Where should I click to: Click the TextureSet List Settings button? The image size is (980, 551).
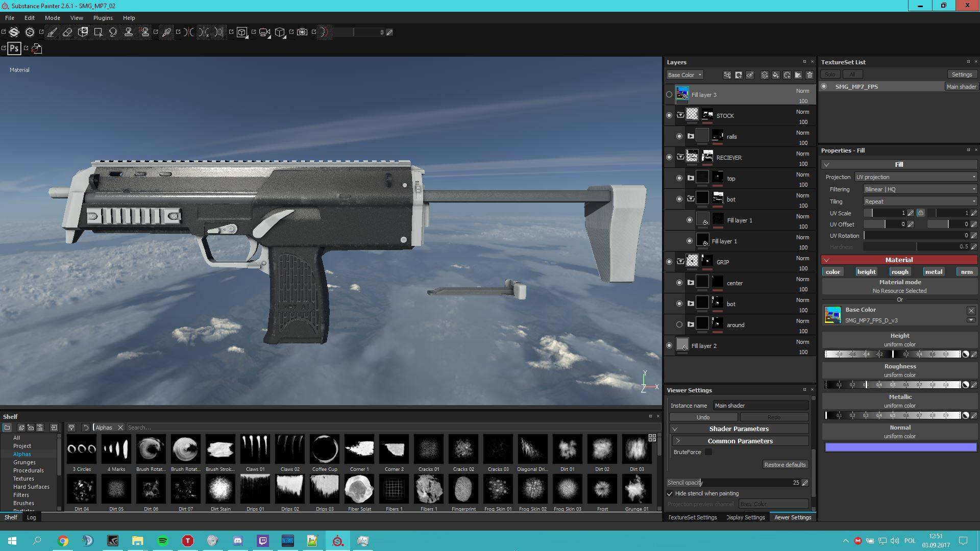(x=962, y=74)
